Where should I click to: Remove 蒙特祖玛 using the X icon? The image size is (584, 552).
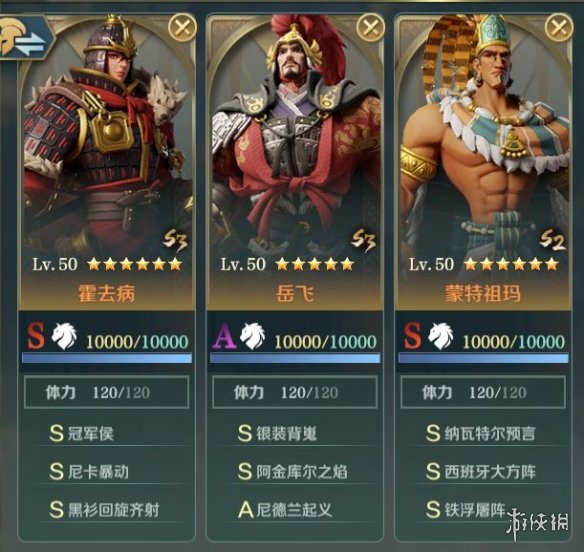(x=559, y=27)
